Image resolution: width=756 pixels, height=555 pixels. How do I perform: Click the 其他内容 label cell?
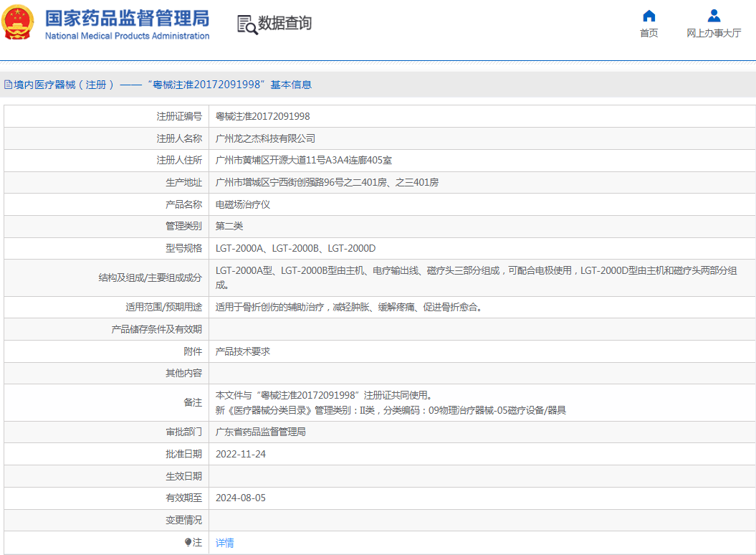pos(107,373)
